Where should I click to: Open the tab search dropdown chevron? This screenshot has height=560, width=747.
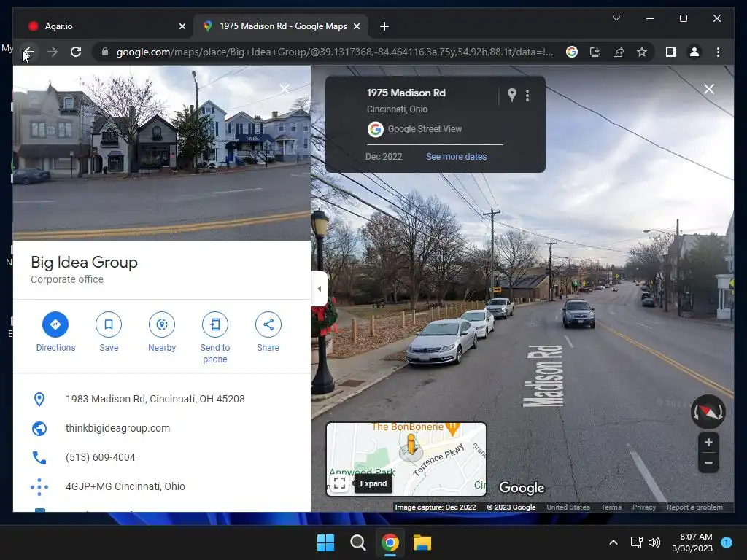(x=616, y=18)
